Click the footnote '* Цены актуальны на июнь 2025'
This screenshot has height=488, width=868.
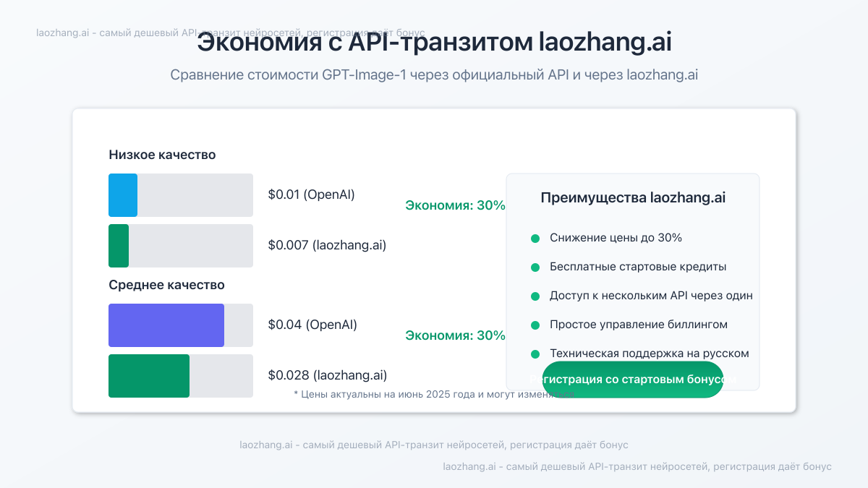(x=434, y=395)
